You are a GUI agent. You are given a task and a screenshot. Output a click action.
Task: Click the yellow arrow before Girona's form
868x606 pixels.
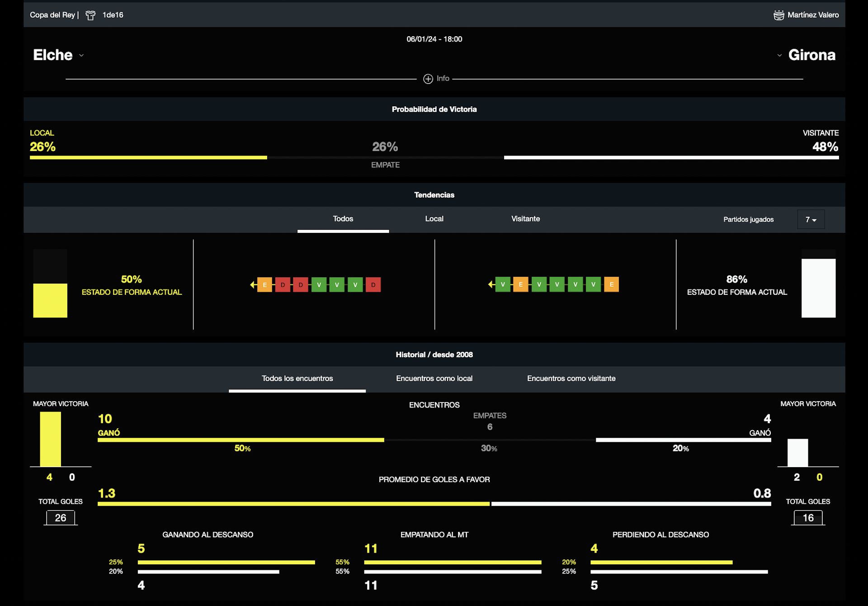coord(491,284)
